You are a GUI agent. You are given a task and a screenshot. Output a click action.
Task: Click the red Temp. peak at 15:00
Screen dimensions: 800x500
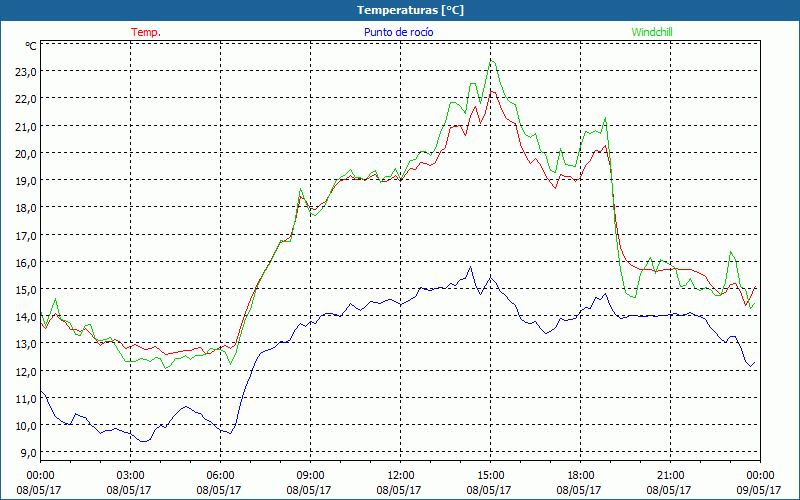point(492,92)
